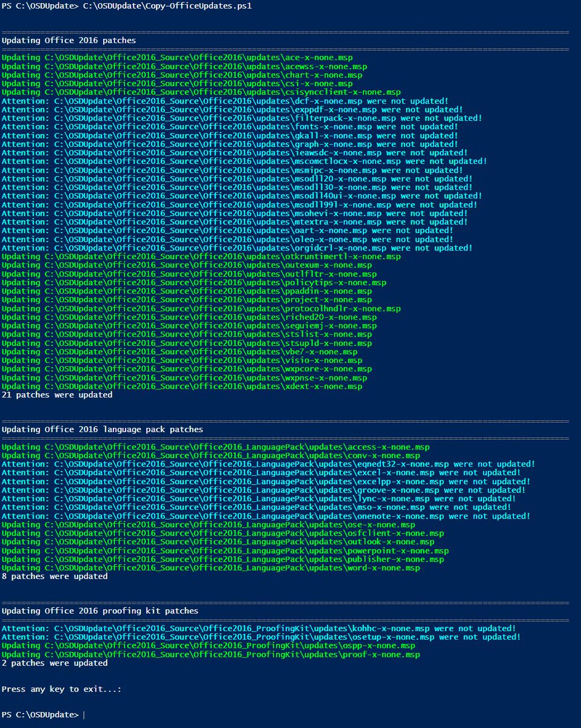Click the line for wxpcore-x-none.msp
The image size is (581, 728).
pyautogui.click(x=187, y=369)
